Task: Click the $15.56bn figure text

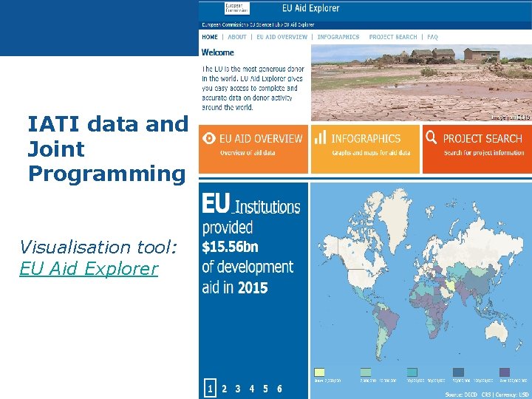Action: click(230, 247)
